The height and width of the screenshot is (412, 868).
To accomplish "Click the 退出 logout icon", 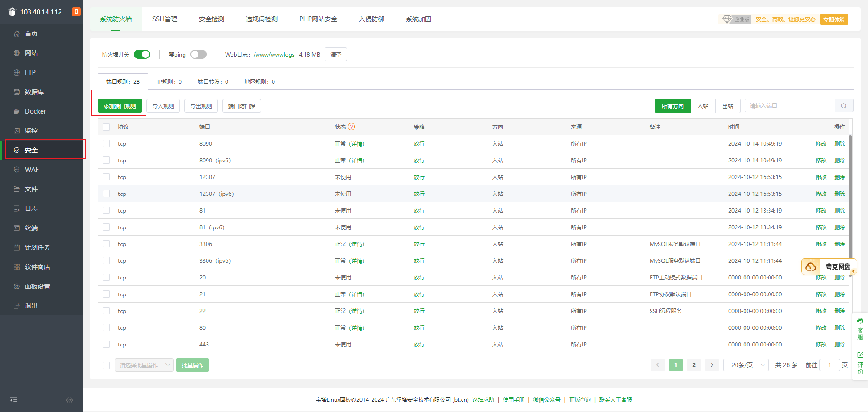I will click(x=17, y=306).
